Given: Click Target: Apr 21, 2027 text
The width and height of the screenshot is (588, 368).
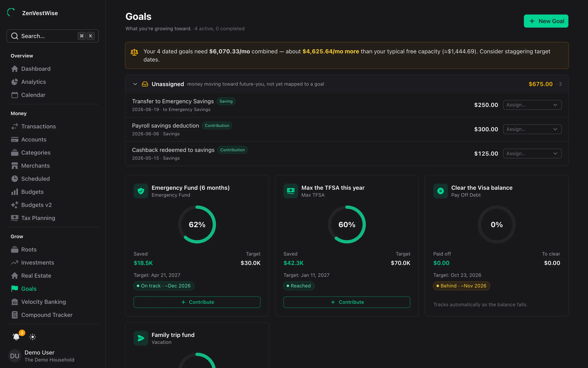Looking at the screenshot, I should tap(157, 275).
